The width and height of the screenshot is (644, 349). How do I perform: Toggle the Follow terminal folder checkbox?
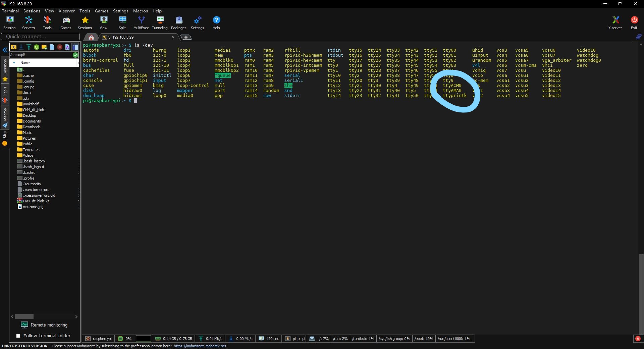pyautogui.click(x=18, y=336)
